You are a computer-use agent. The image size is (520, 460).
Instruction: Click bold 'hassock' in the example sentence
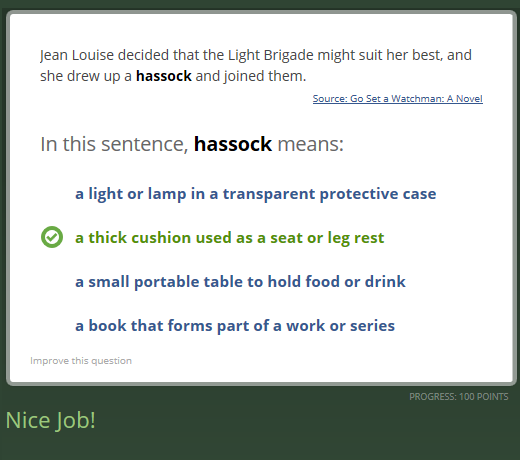pos(164,76)
